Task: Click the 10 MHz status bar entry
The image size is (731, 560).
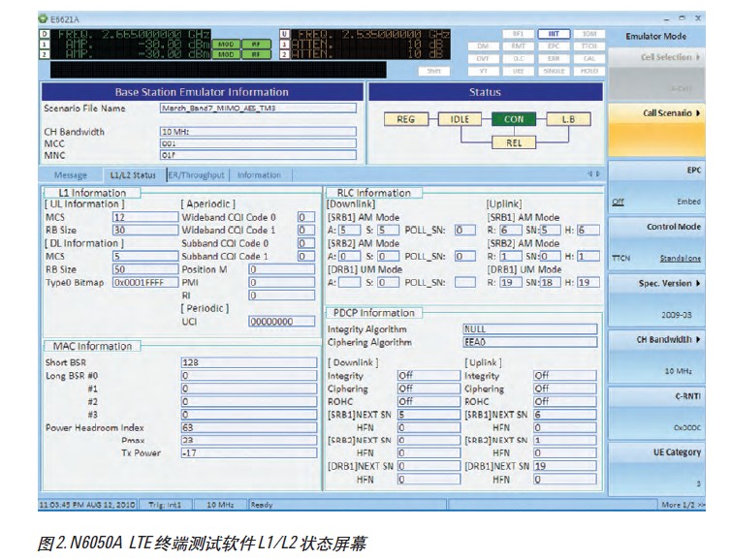Action: pos(220,505)
